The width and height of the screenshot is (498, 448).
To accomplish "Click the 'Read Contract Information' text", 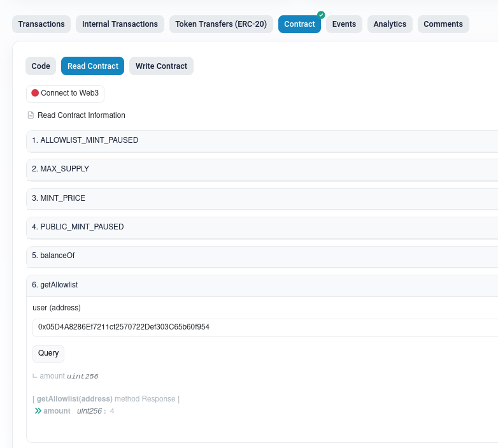I will point(82,115).
